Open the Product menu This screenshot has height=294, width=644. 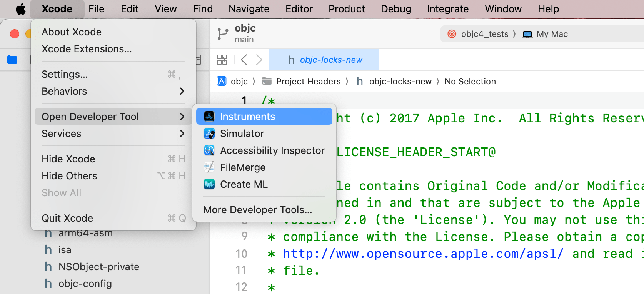pyautogui.click(x=347, y=9)
